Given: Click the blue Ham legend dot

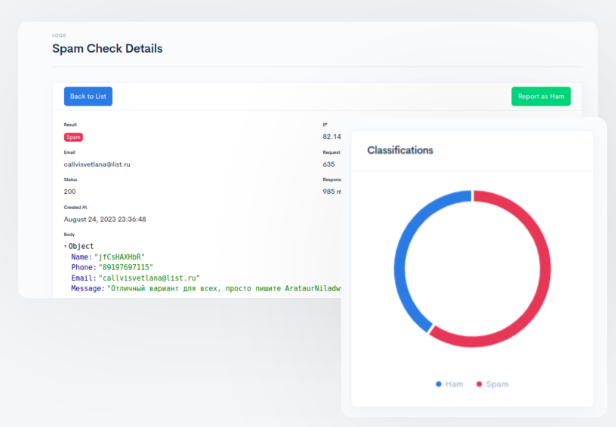Looking at the screenshot, I should [x=438, y=384].
